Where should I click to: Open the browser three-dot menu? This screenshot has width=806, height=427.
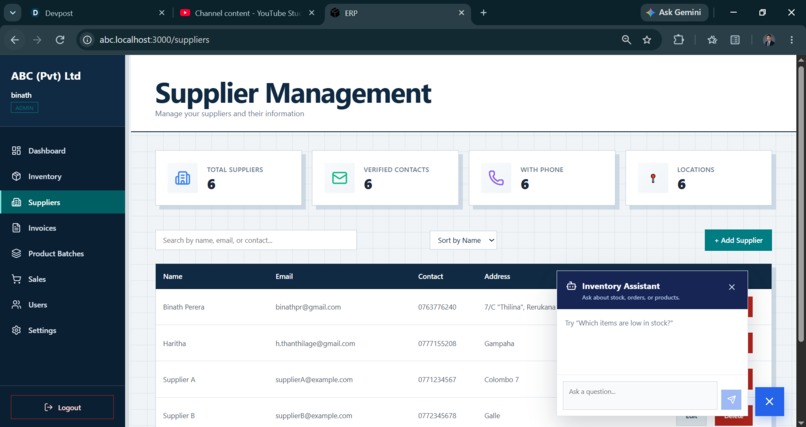[x=792, y=40]
